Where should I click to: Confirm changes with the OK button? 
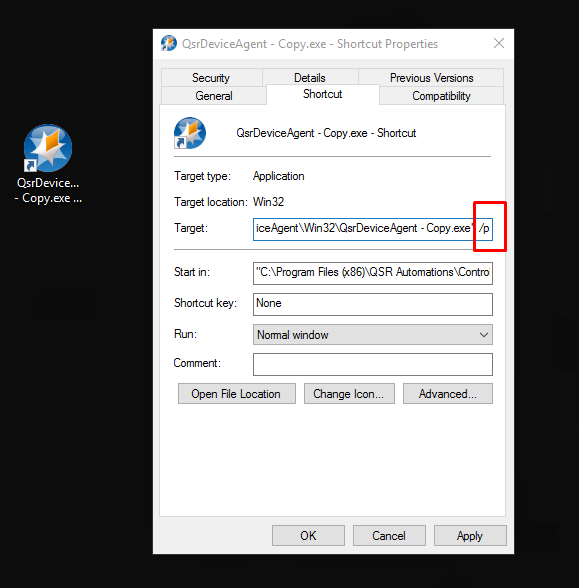click(x=308, y=536)
